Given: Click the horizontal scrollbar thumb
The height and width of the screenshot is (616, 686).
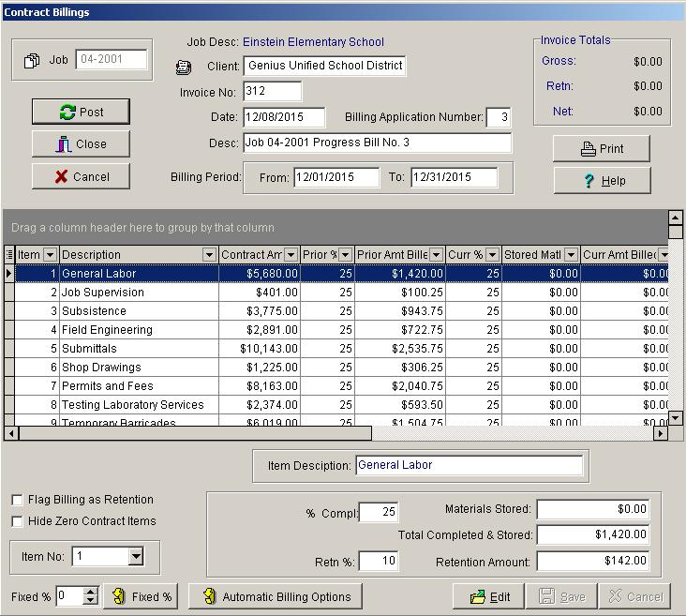Looking at the screenshot, I should coord(195,434).
